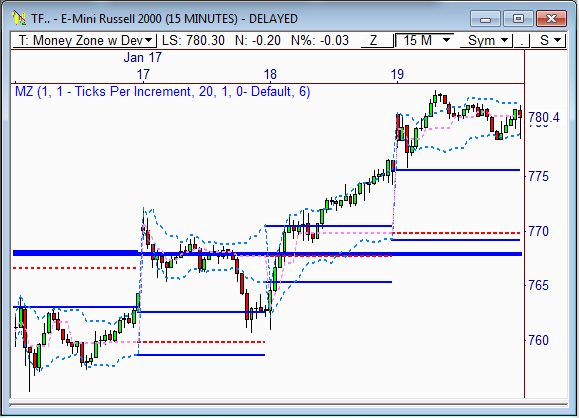The width and height of the screenshot is (579, 418).
Task: Click the 780.4 current price tag
Action: coord(544,117)
